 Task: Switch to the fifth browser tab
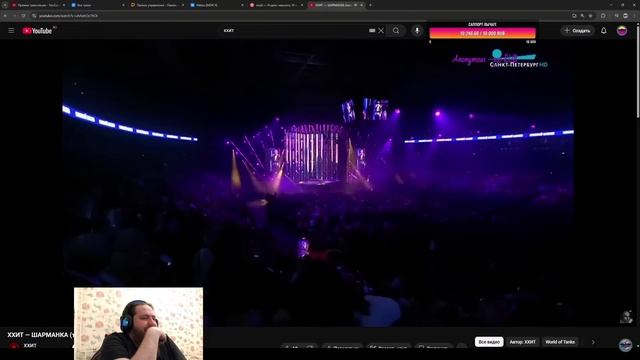point(276,5)
